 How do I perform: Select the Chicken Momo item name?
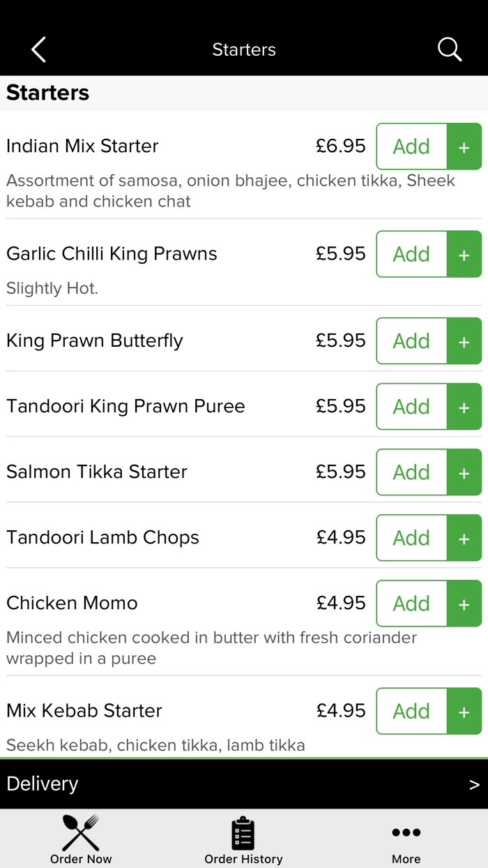[72, 603]
